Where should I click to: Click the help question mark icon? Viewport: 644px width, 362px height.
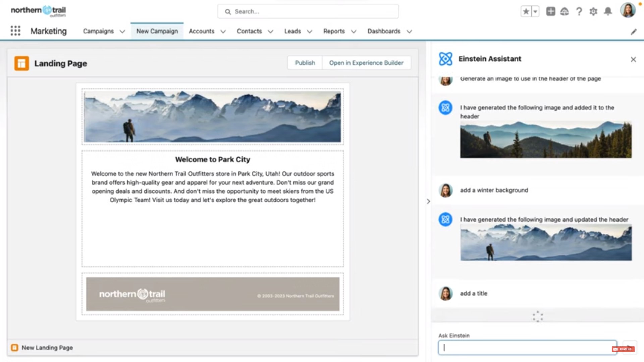579,11
